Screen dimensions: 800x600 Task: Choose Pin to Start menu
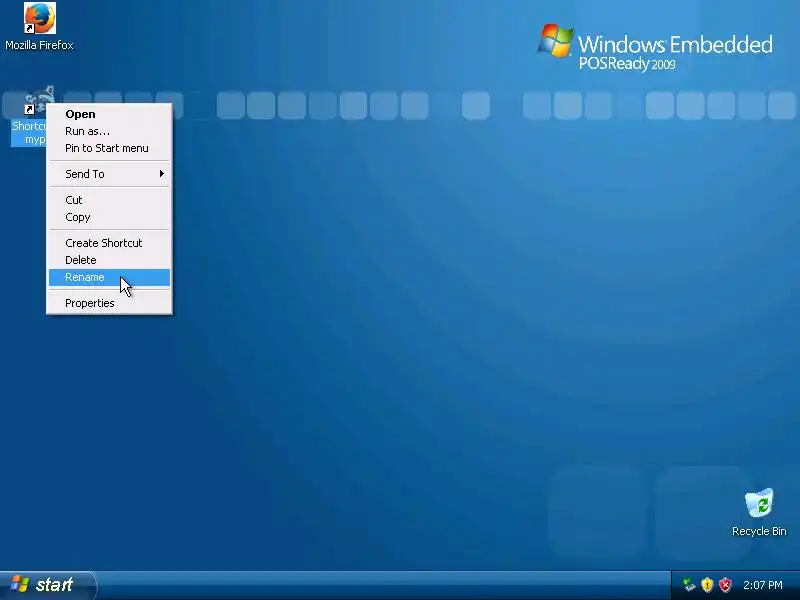pyautogui.click(x=109, y=148)
